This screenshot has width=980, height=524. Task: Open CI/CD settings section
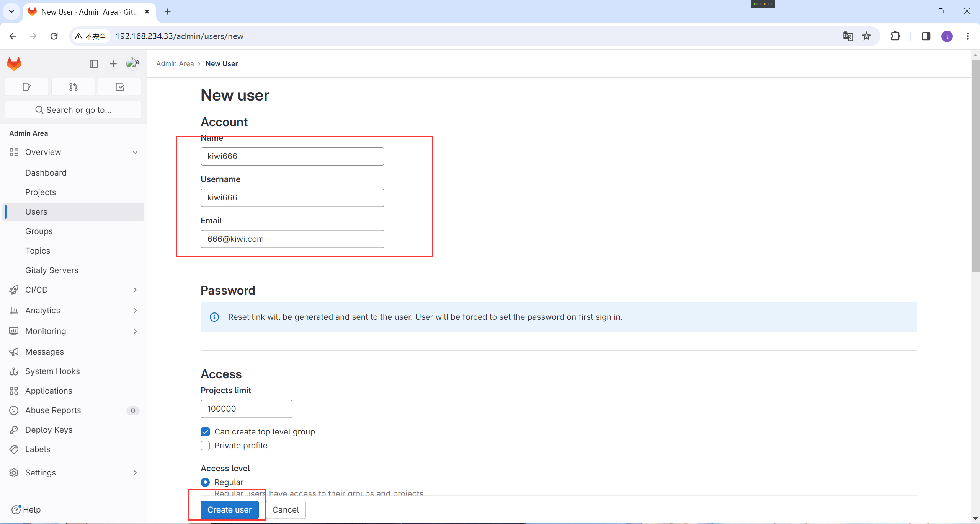click(73, 290)
